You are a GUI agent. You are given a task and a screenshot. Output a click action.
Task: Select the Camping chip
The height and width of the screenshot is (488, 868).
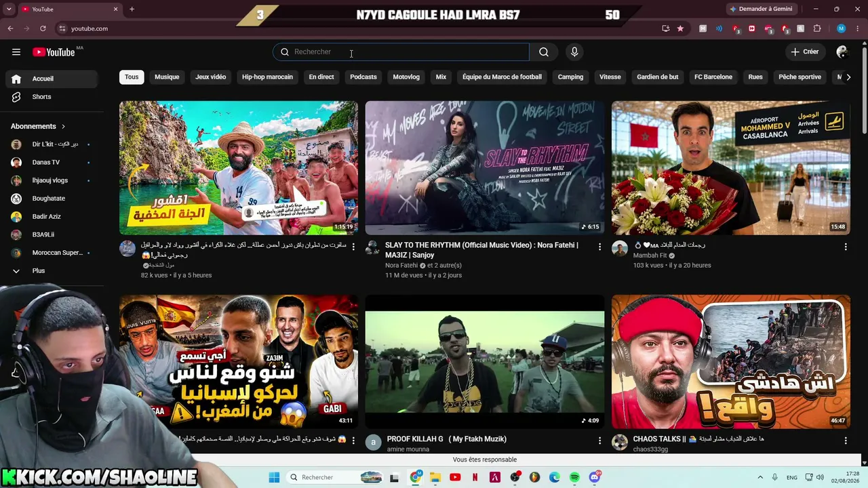tap(570, 77)
